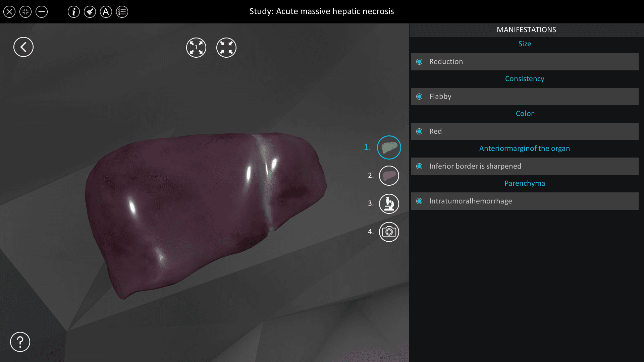Viewport: 644px width, 362px height.
Task: Go back with the left arrow button
Action: coord(23,47)
